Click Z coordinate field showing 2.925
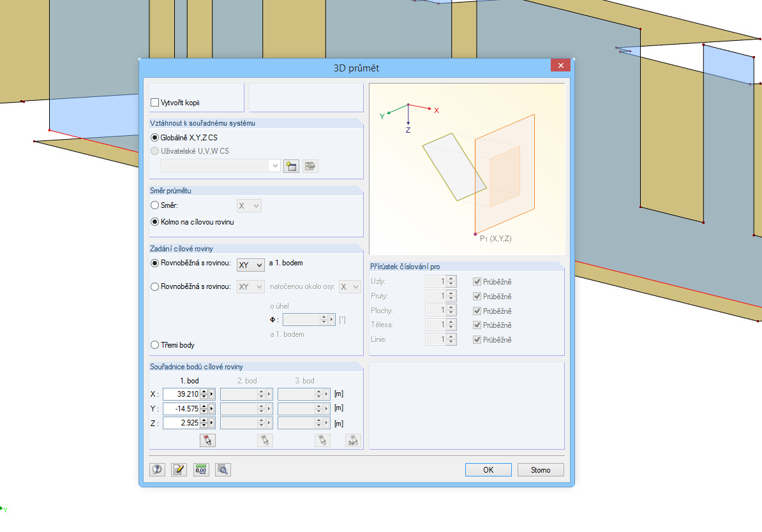The width and height of the screenshot is (762, 532). click(x=182, y=423)
